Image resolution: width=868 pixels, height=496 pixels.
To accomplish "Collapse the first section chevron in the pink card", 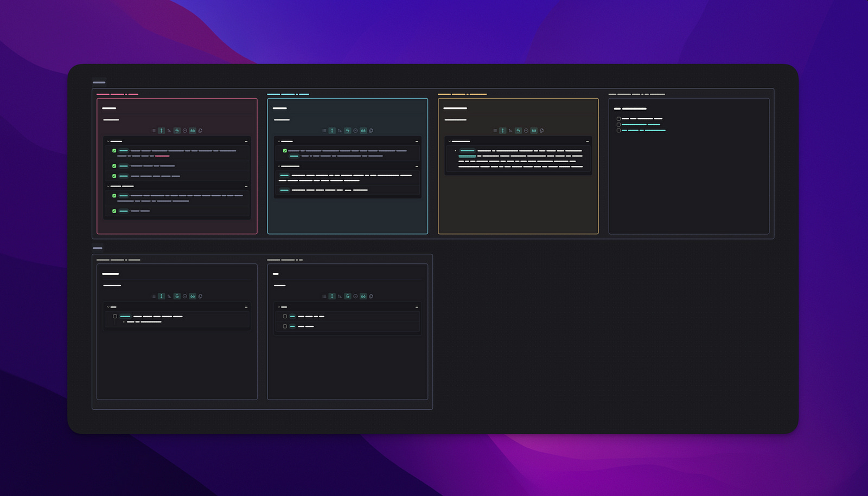I will pyautogui.click(x=108, y=141).
